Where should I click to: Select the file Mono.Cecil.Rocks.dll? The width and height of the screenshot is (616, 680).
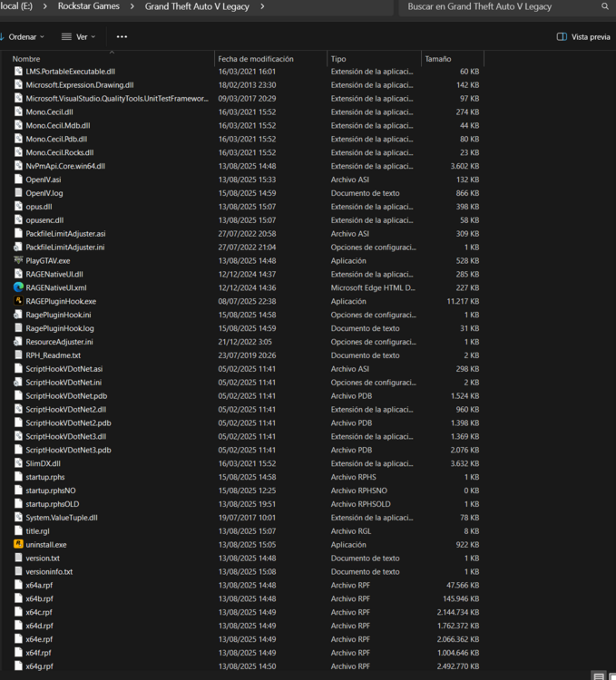tap(60, 152)
